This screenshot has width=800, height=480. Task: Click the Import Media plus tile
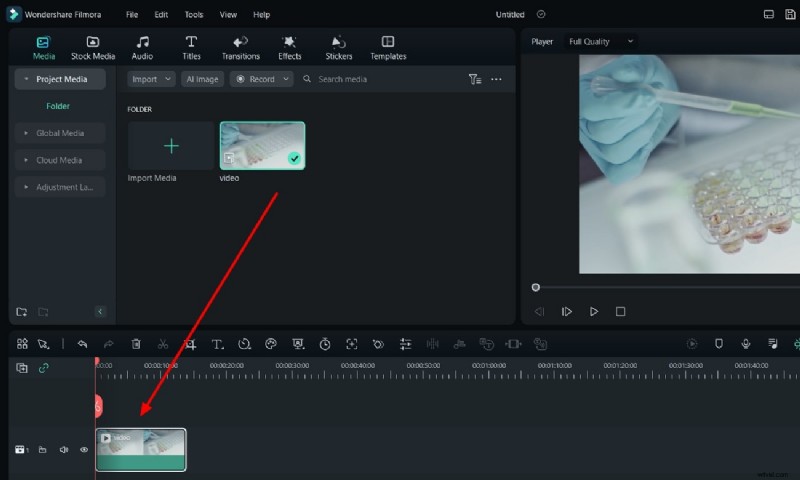tap(171, 146)
